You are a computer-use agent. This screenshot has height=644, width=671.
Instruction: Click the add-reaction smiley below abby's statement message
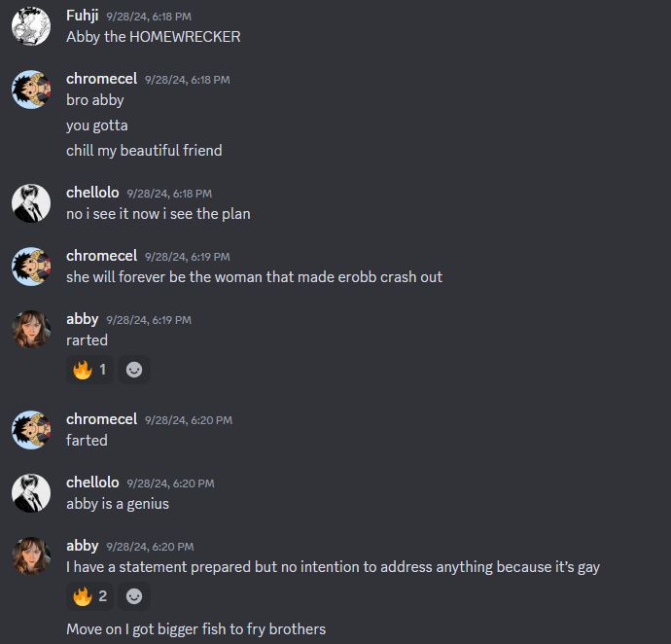(134, 596)
